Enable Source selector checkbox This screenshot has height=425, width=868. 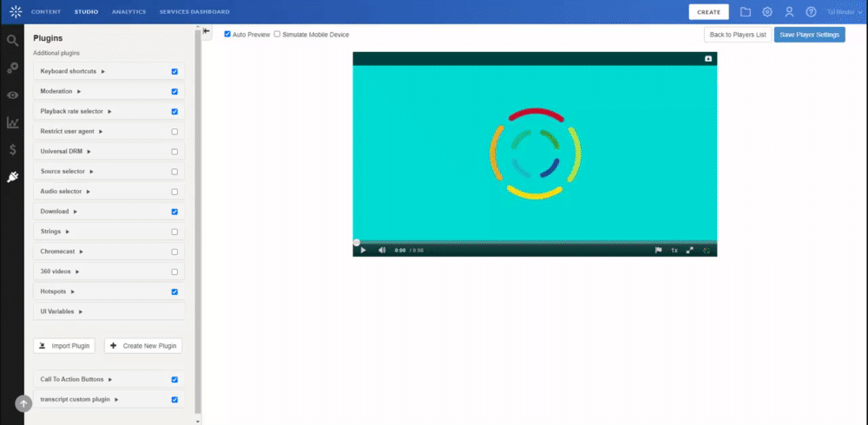174,172
